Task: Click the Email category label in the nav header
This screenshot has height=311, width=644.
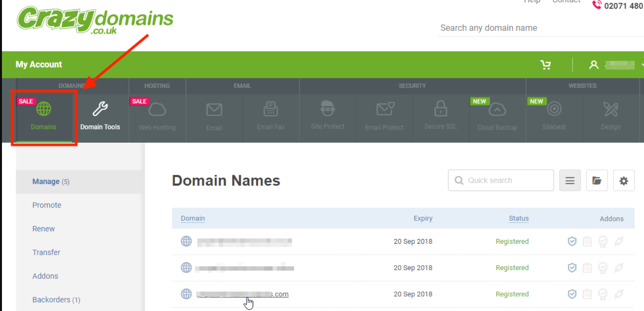Action: [242, 86]
